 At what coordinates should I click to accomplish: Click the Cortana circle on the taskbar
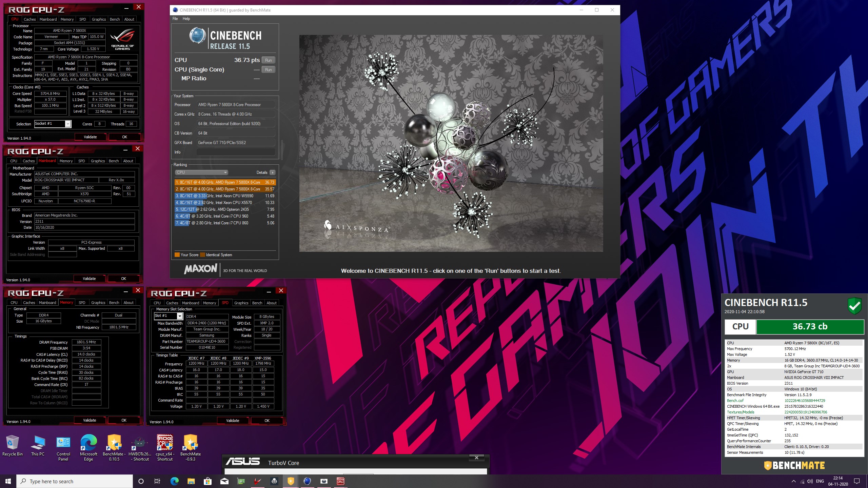point(141,481)
